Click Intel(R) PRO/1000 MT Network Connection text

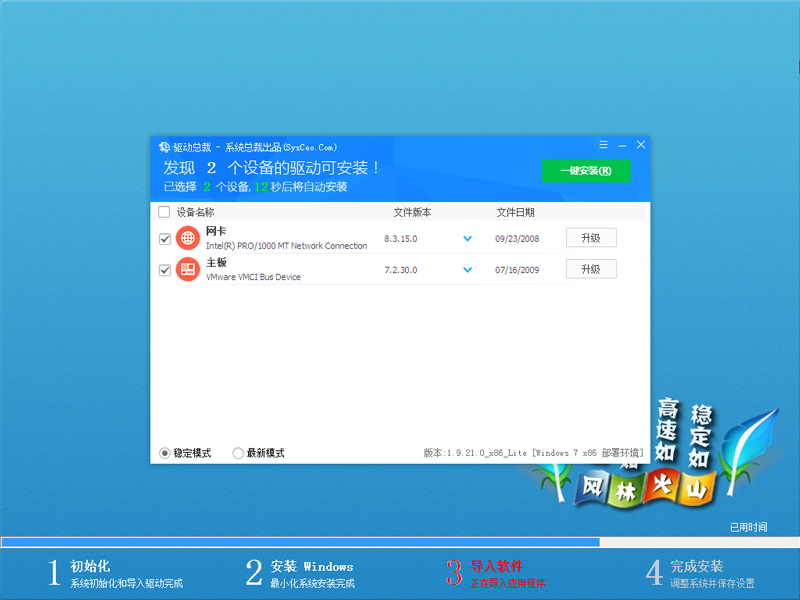286,246
